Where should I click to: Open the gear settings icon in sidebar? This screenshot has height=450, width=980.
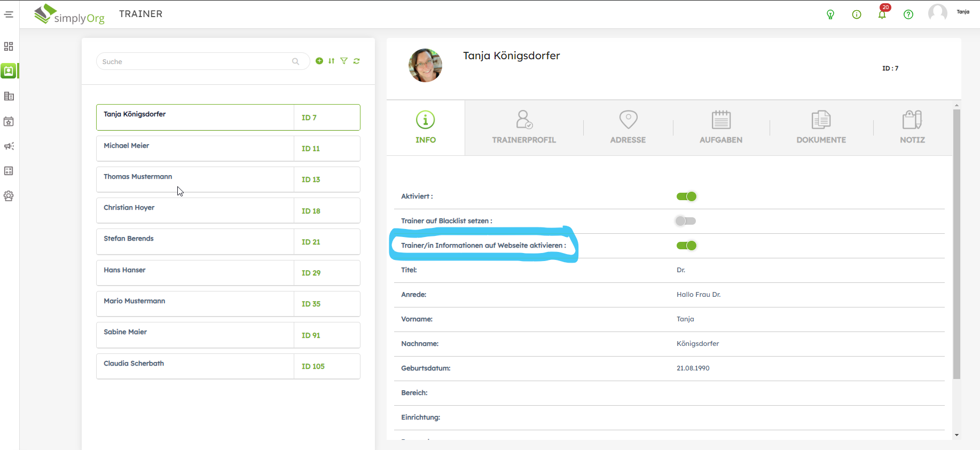tap(9, 196)
